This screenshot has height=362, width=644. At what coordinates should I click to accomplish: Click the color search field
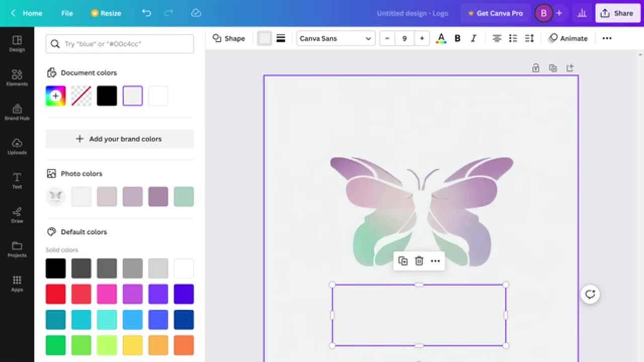click(x=120, y=44)
